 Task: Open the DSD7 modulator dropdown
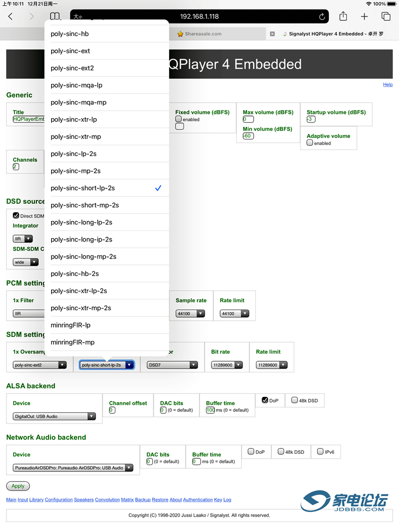(172, 365)
